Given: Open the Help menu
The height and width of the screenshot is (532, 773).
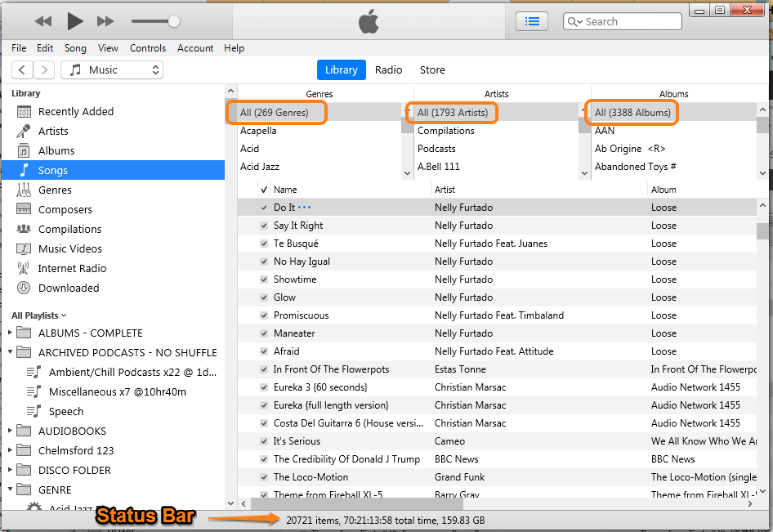Looking at the screenshot, I should pyautogui.click(x=235, y=48).
